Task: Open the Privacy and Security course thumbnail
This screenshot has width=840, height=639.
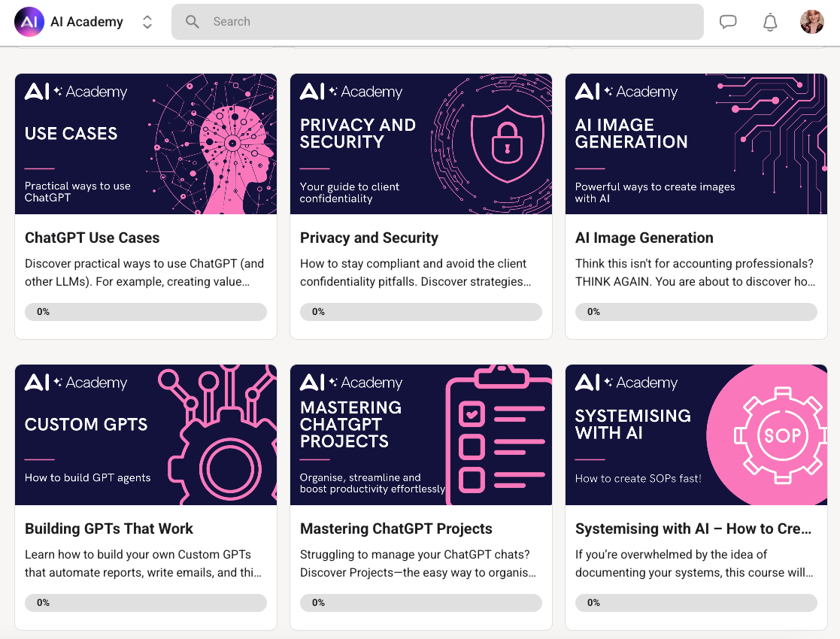Action: click(x=421, y=144)
